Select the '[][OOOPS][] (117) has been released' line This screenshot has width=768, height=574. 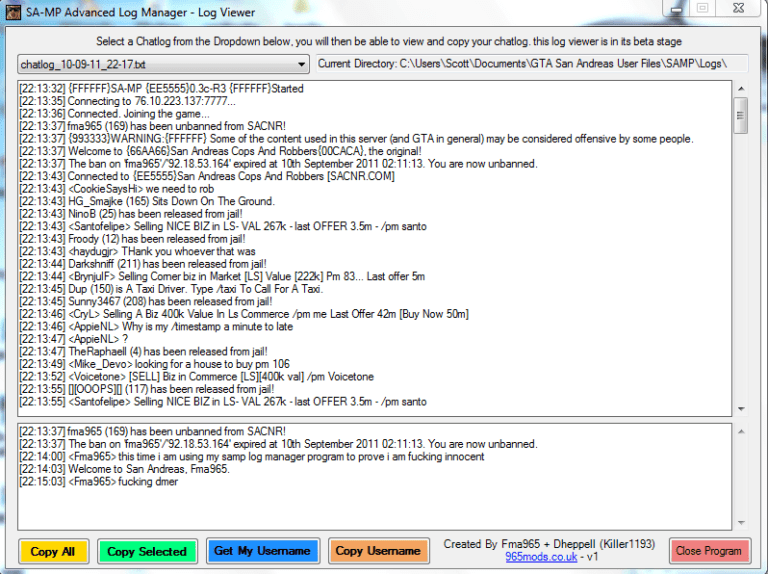click(x=146, y=389)
